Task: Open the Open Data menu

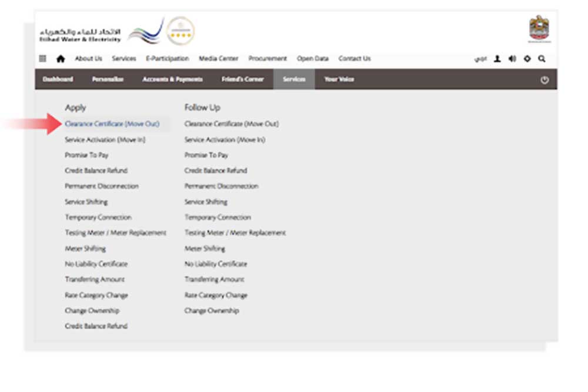Action: click(x=313, y=58)
